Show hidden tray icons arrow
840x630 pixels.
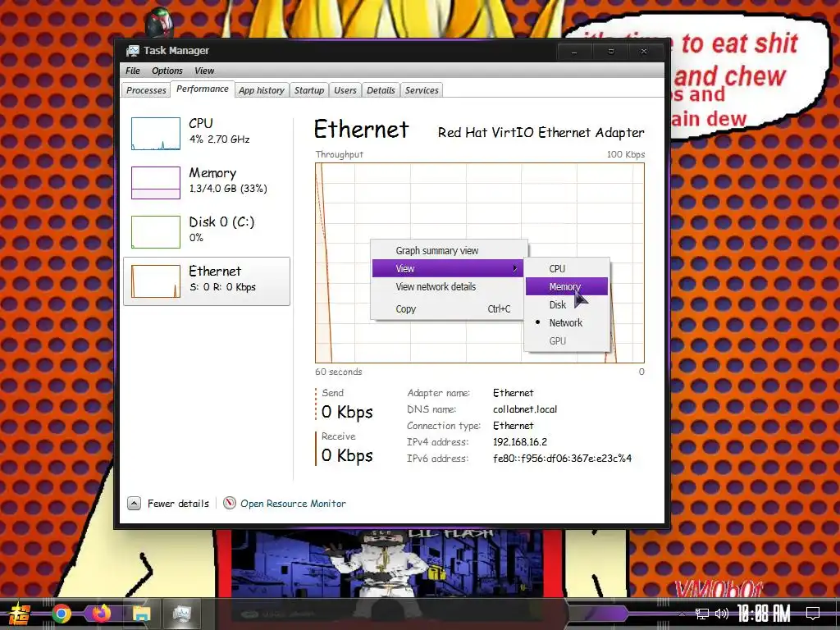click(682, 614)
